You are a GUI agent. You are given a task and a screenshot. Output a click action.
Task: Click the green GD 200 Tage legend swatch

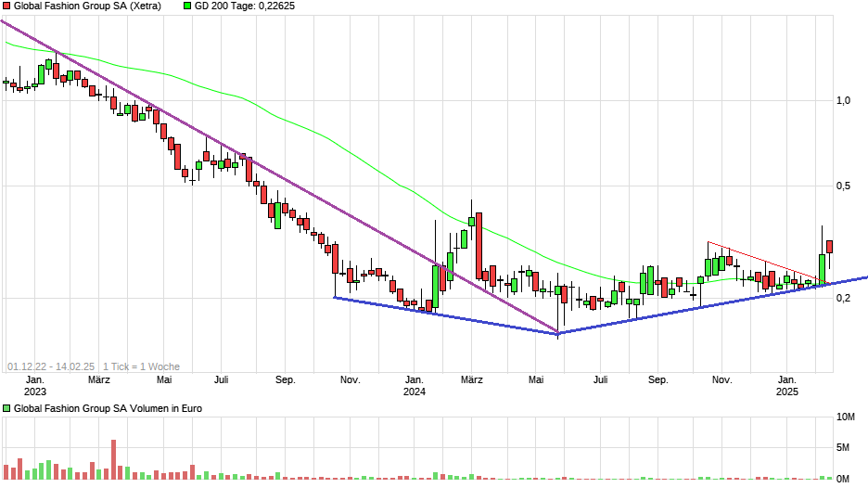[x=187, y=6]
